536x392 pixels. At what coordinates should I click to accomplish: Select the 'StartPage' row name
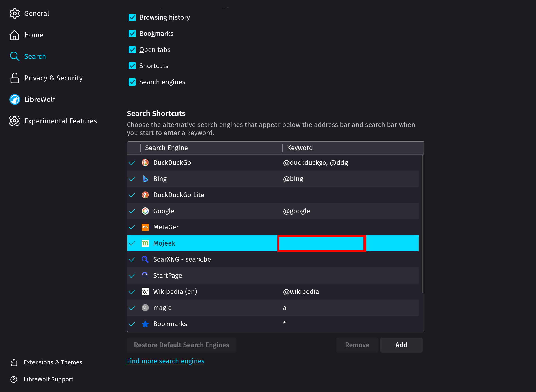pos(168,276)
